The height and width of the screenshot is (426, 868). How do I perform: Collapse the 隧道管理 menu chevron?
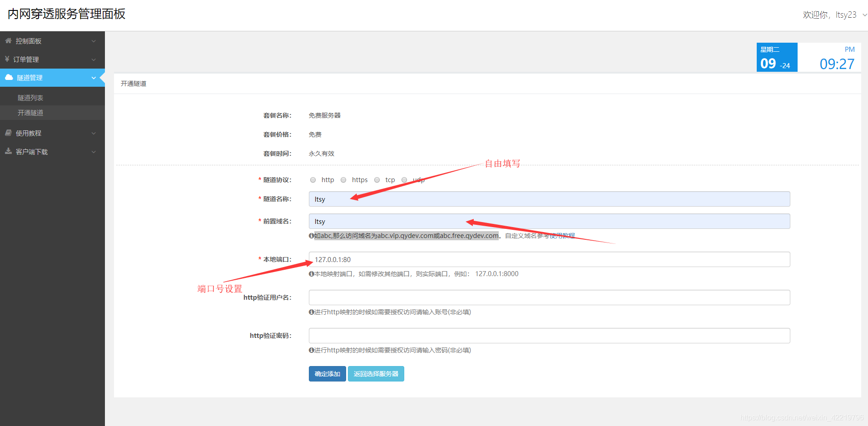click(x=94, y=78)
